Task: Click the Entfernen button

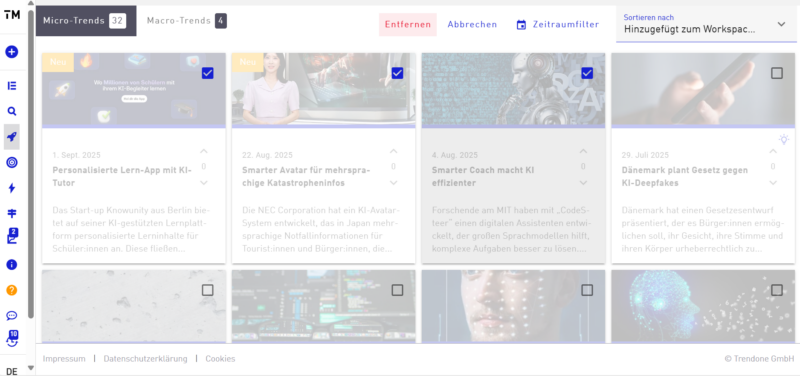Action: [x=408, y=24]
